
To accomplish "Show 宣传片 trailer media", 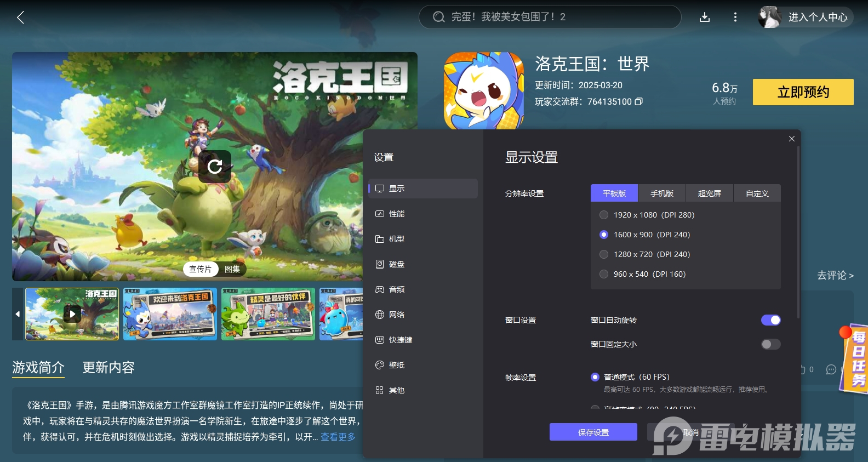I will click(x=201, y=269).
